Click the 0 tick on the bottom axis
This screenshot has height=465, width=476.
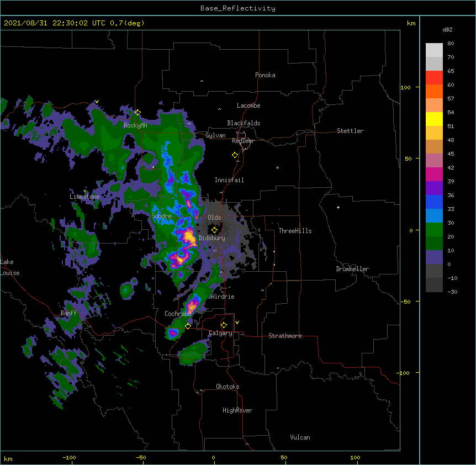tap(213, 457)
